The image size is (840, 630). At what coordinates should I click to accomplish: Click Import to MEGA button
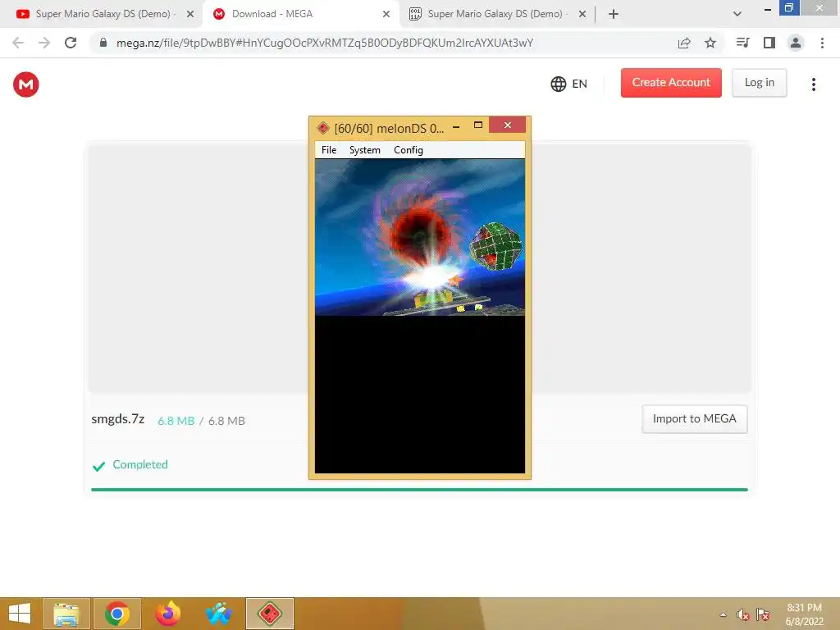(694, 419)
